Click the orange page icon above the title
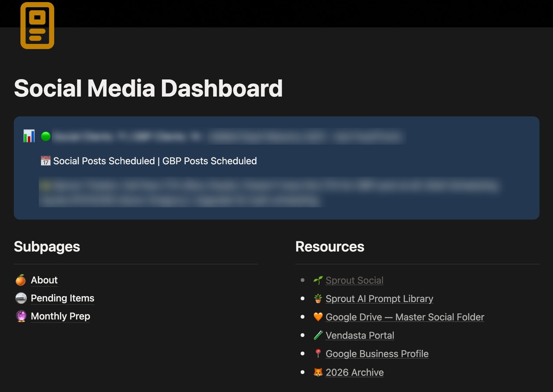This screenshot has width=553, height=392. click(x=37, y=26)
